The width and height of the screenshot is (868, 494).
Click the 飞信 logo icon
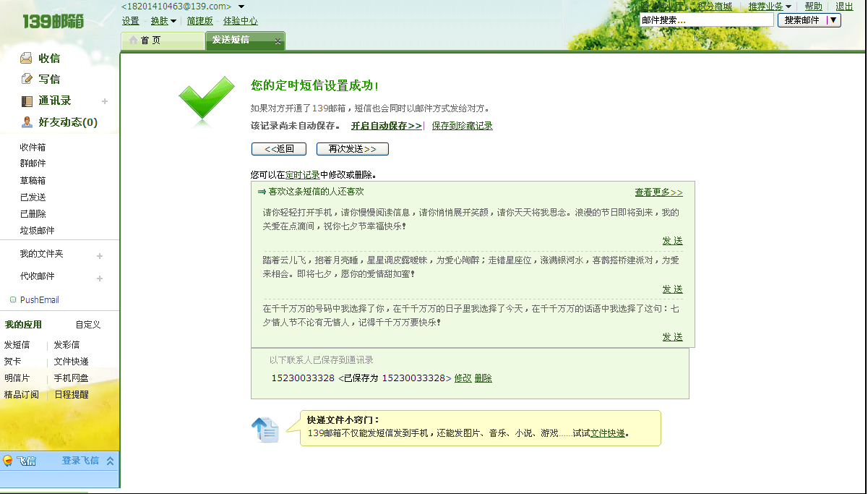(8, 461)
